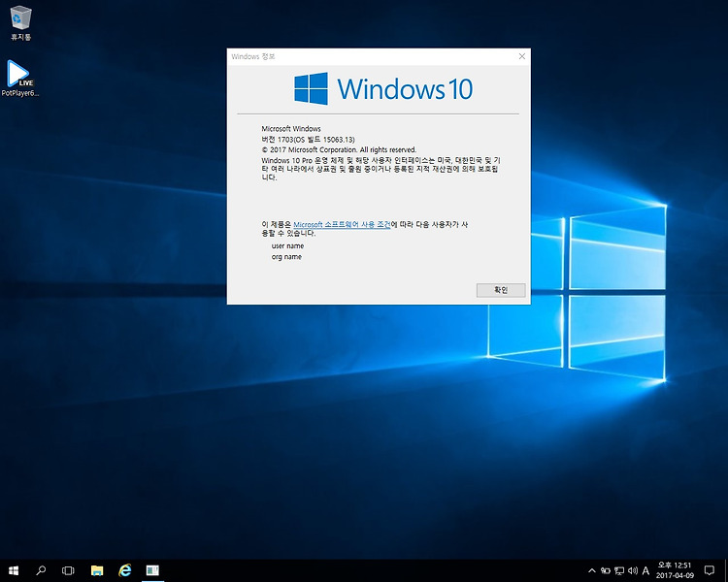
Task: Open taskbar search magnifier
Action: pyautogui.click(x=41, y=570)
